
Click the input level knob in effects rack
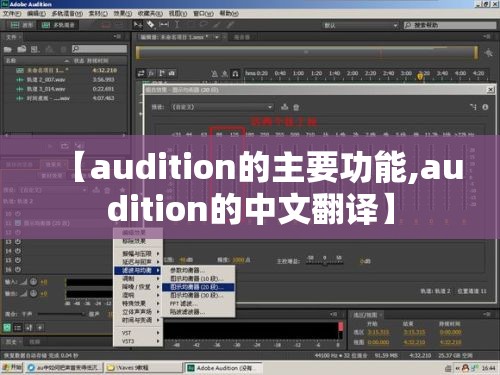coord(33,282)
